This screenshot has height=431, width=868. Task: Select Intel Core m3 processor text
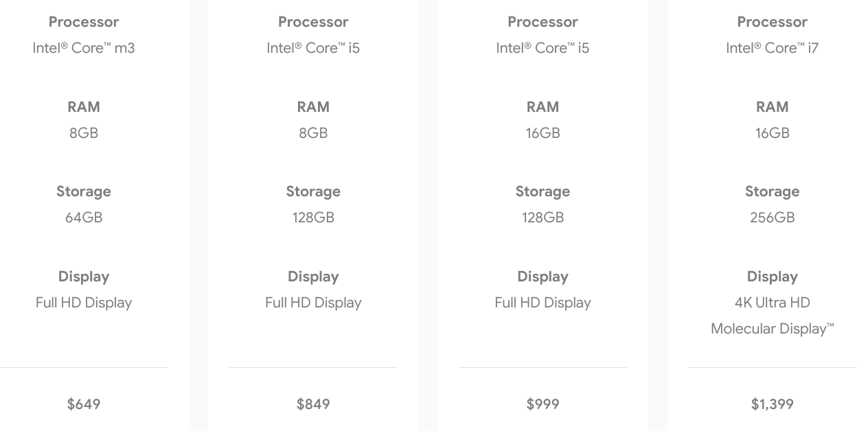pos(84,48)
